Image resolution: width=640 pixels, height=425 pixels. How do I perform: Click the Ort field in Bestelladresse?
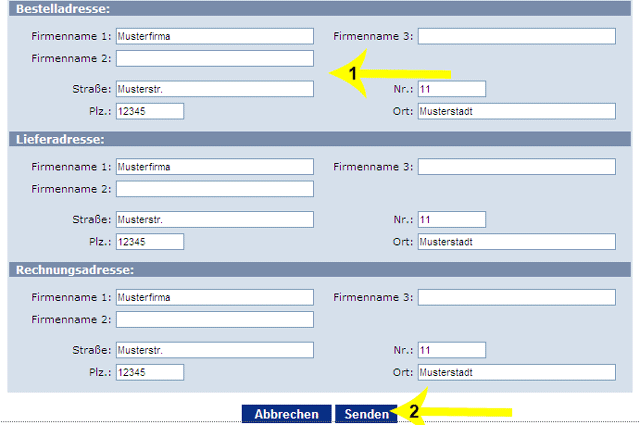(x=517, y=111)
